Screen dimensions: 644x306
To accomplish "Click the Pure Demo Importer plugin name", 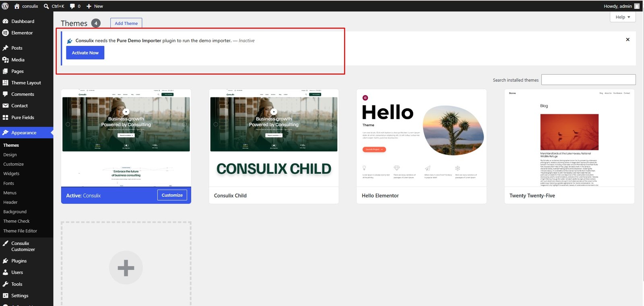I will [x=139, y=41].
